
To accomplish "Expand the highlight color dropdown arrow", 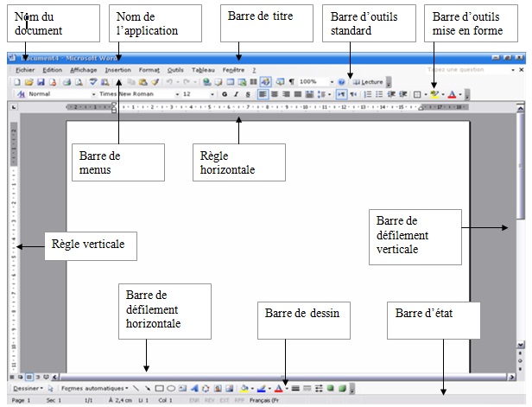I will point(443,94).
